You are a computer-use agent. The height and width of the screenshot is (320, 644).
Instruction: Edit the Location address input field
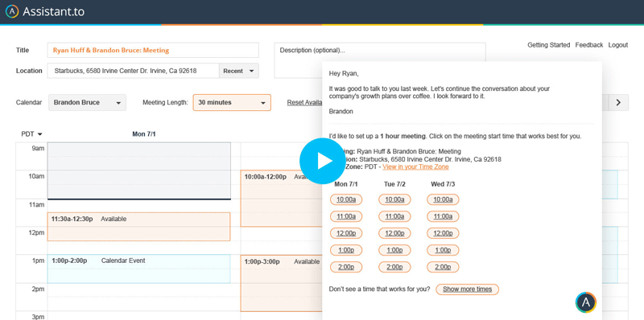(133, 71)
